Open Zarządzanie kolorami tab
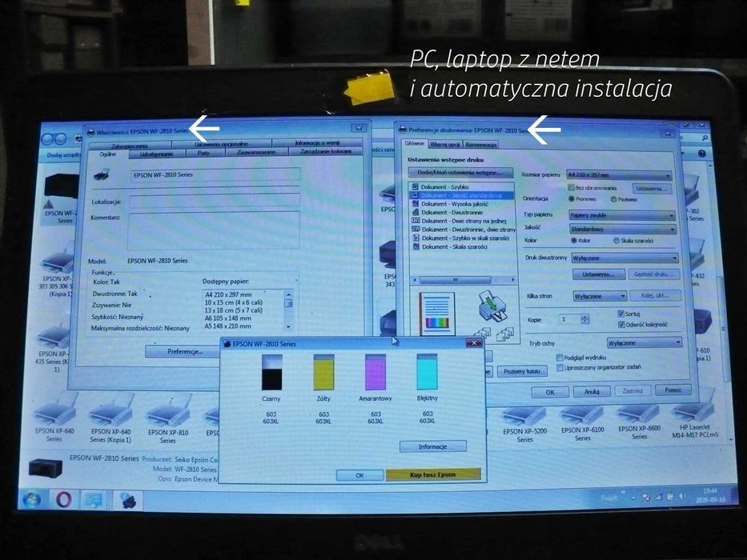 coord(326,151)
